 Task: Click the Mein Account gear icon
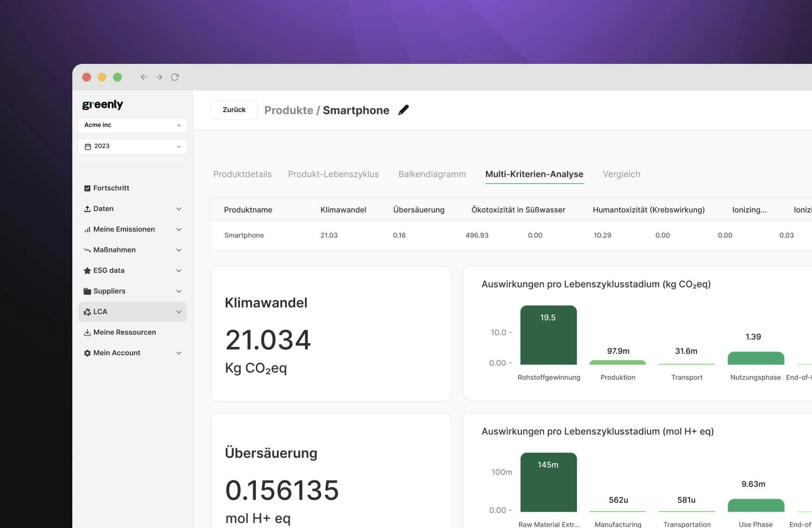87,353
